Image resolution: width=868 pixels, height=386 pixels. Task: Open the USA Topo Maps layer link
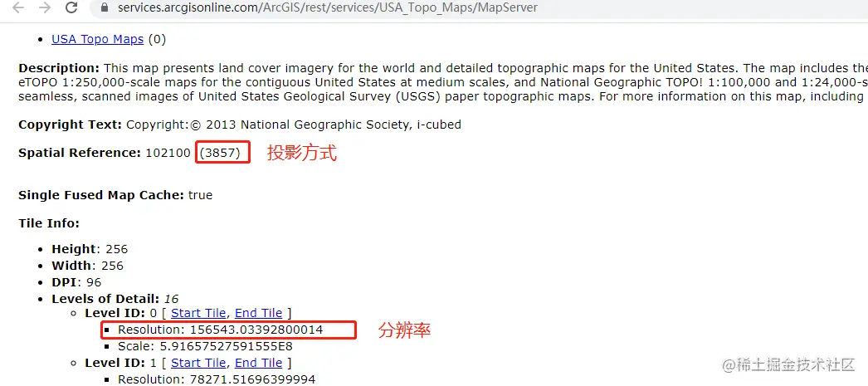[x=97, y=39]
